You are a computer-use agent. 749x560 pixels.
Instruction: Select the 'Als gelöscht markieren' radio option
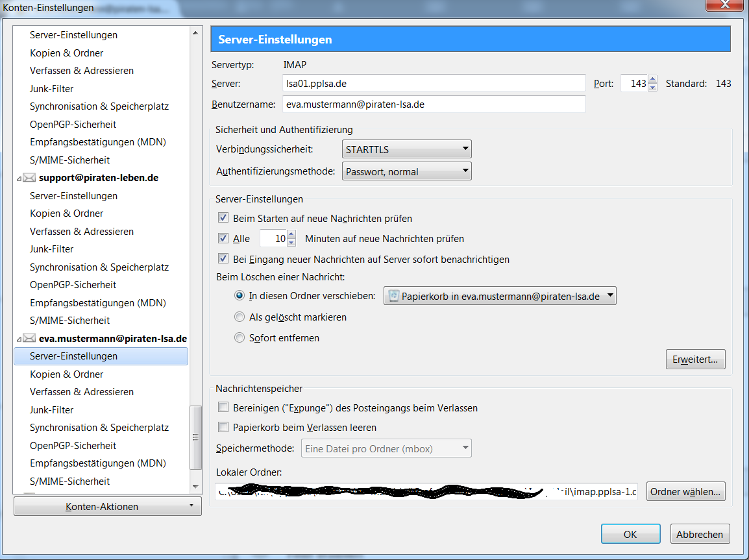pyautogui.click(x=239, y=318)
